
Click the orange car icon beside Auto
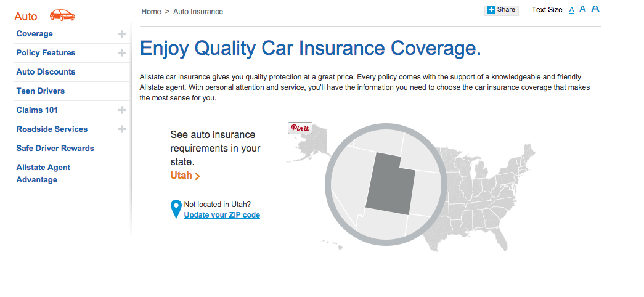pos(62,15)
